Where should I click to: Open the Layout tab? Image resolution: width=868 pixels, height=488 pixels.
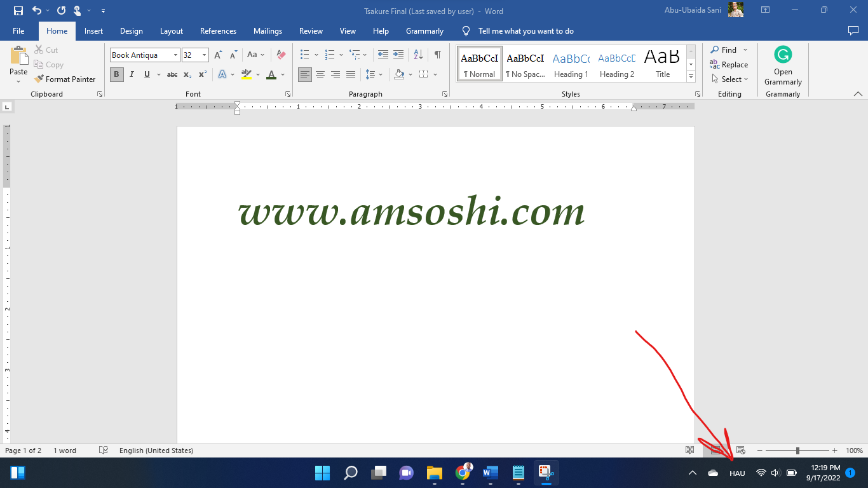pyautogui.click(x=172, y=31)
